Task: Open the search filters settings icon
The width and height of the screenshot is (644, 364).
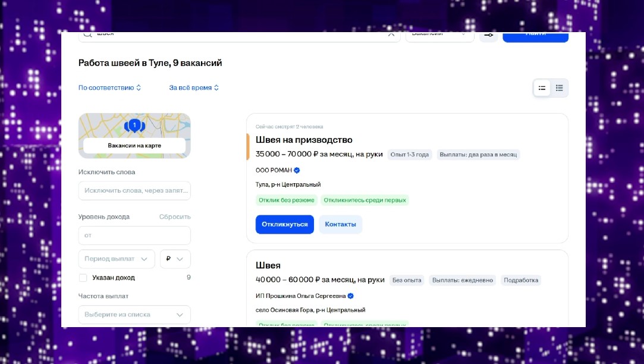Action: click(x=488, y=35)
